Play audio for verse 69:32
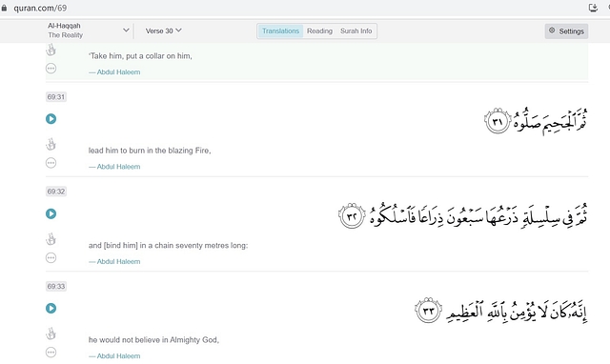 coord(51,213)
